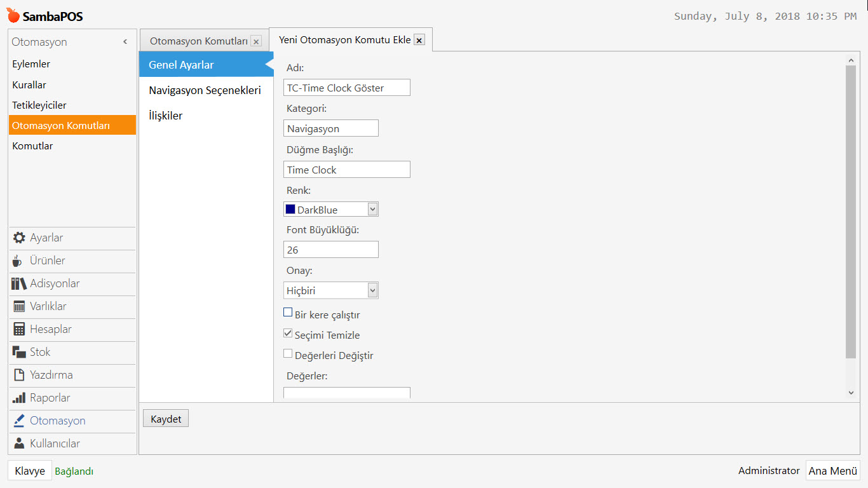Expand the Onay dropdown showing Hiçbiri

point(372,290)
